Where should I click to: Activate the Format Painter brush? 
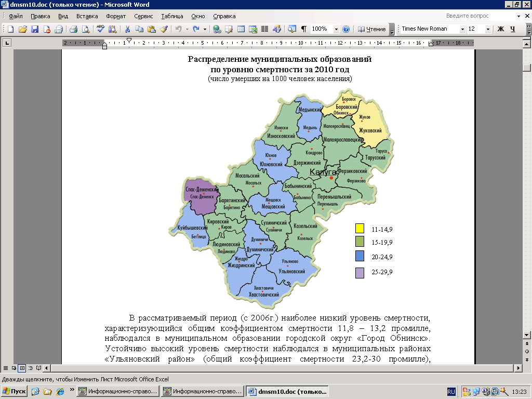[164, 29]
